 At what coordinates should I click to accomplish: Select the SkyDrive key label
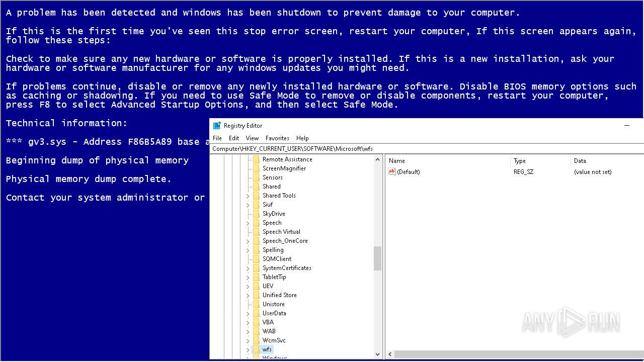coord(274,214)
